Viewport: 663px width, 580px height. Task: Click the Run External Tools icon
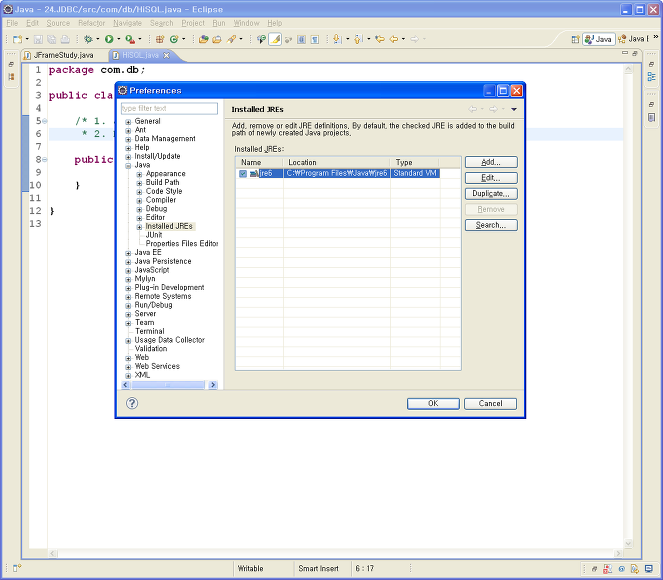tap(130, 39)
